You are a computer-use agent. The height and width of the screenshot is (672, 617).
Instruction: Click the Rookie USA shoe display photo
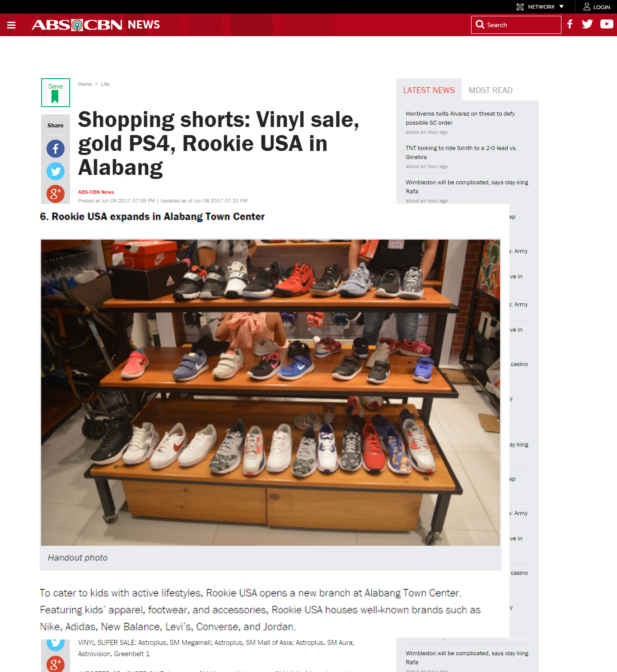pyautogui.click(x=271, y=393)
